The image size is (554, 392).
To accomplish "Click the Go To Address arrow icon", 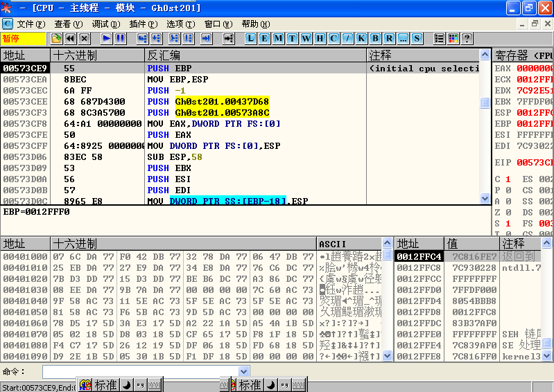I will pyautogui.click(x=228, y=39).
